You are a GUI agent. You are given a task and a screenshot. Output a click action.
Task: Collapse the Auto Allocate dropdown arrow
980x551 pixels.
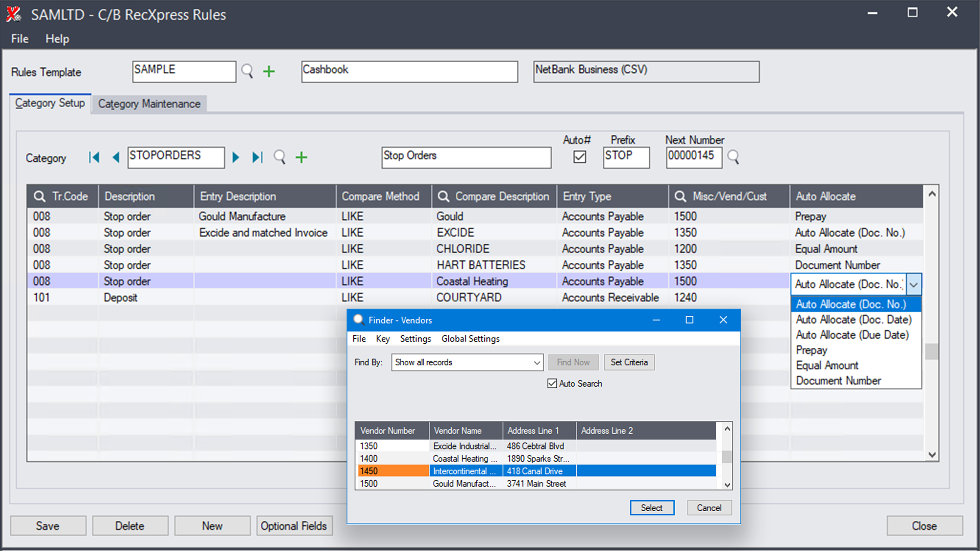[914, 284]
